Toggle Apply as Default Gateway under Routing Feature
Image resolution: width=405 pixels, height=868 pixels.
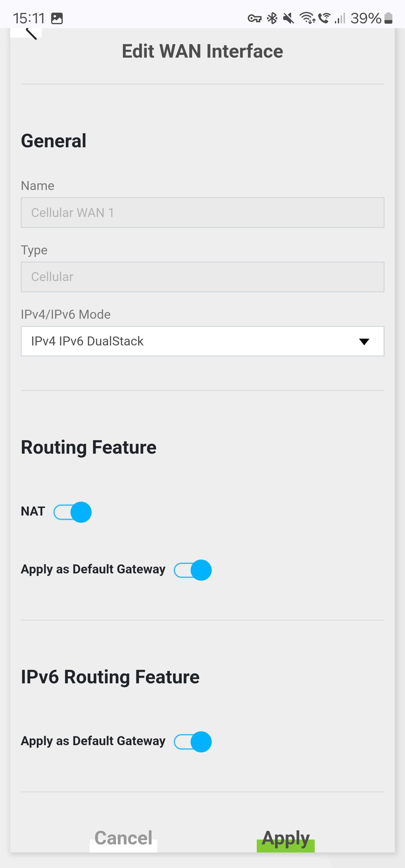pyautogui.click(x=193, y=570)
